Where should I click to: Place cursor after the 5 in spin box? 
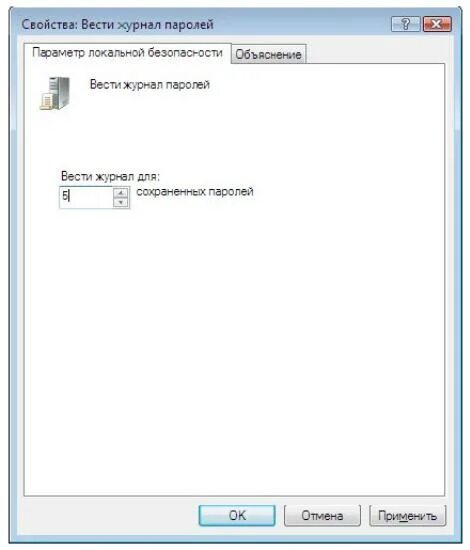tap(69, 195)
